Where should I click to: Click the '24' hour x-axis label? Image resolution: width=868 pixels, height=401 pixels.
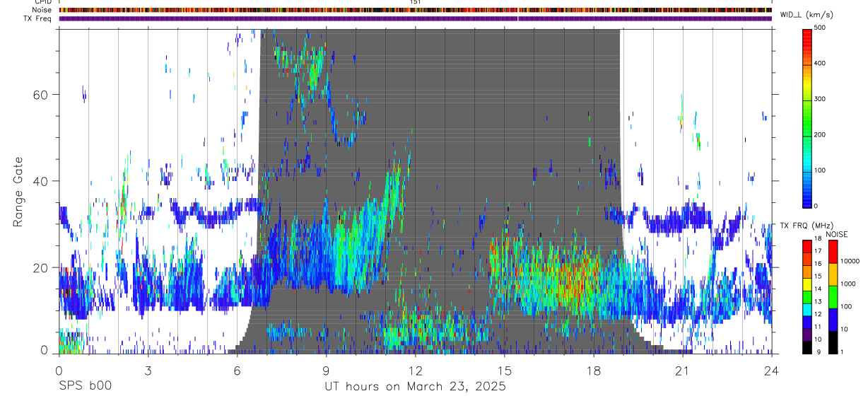[772, 370]
